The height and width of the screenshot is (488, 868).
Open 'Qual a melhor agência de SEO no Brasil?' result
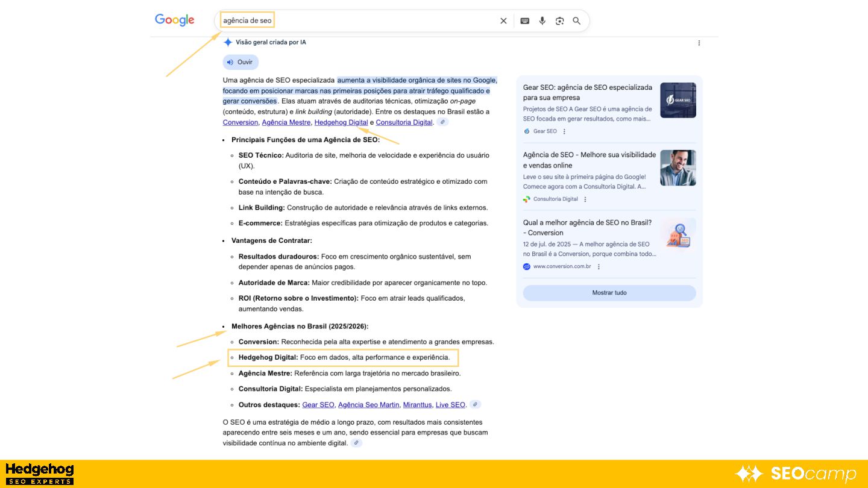click(588, 227)
